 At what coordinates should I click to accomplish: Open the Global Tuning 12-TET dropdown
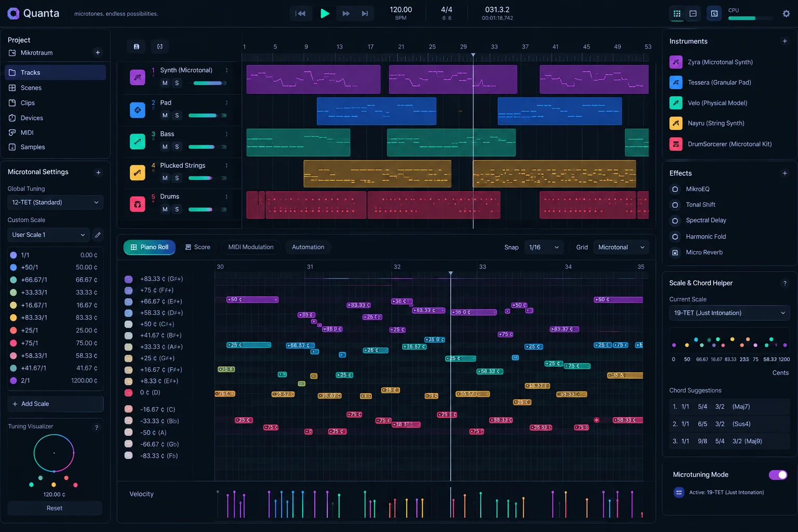coord(55,202)
